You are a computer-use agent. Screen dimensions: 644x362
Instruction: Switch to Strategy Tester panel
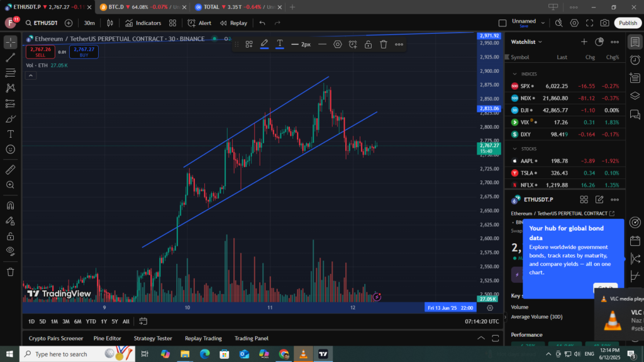(x=153, y=338)
